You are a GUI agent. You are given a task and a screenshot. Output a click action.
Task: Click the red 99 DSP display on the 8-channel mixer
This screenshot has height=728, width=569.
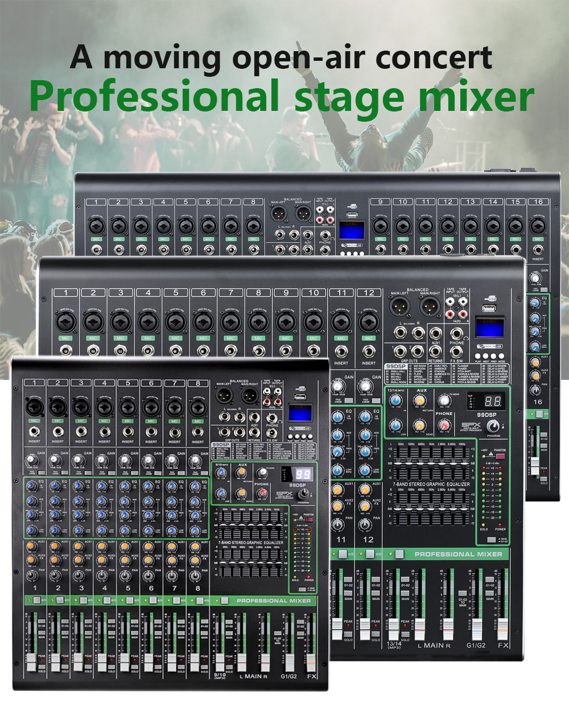(x=303, y=474)
